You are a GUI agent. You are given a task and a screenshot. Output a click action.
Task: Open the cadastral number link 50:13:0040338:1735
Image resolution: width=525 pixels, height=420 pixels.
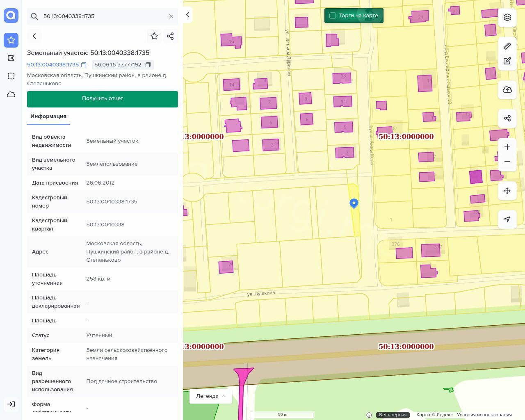coord(53,65)
